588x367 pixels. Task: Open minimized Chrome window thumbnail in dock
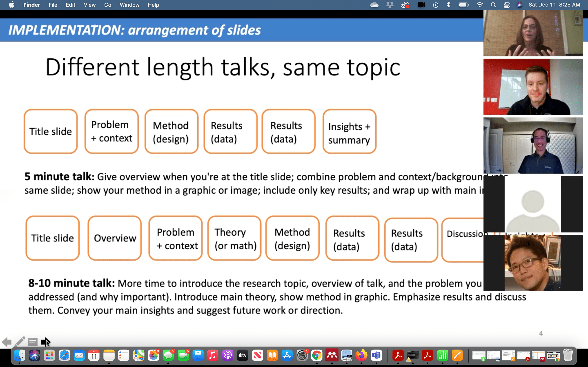[x=553, y=356]
